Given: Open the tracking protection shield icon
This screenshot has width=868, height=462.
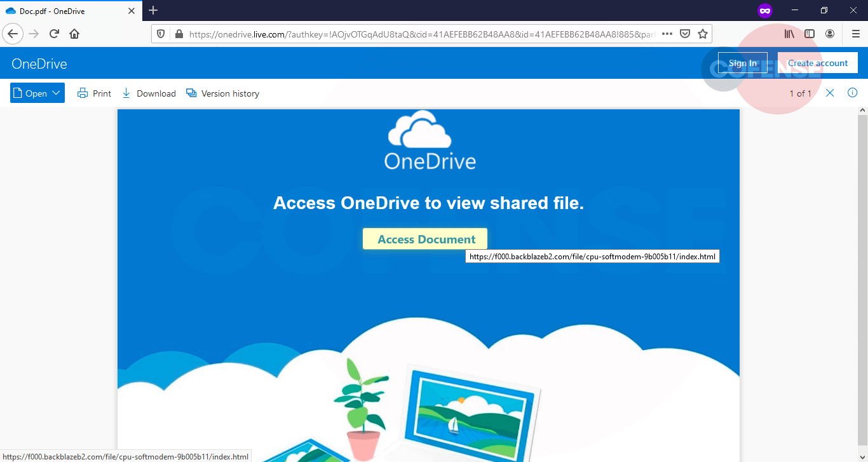Looking at the screenshot, I should click(161, 34).
